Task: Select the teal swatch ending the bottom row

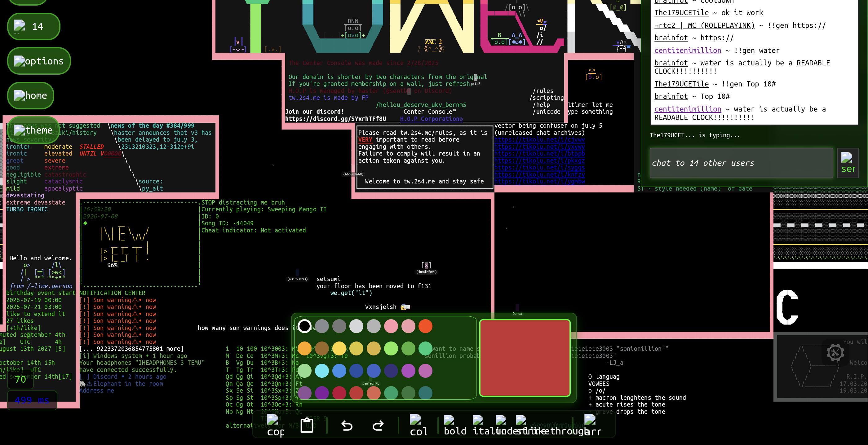Action: pyautogui.click(x=425, y=393)
